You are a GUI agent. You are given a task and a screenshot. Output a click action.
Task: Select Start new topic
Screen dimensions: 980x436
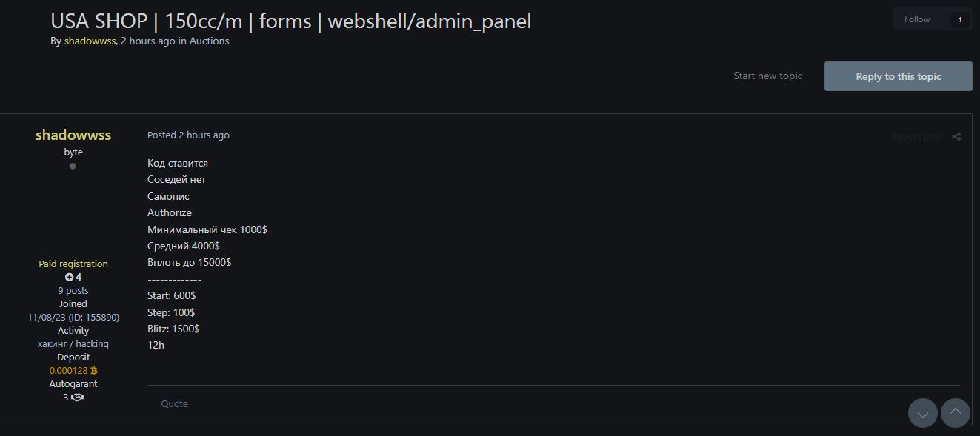(767, 76)
